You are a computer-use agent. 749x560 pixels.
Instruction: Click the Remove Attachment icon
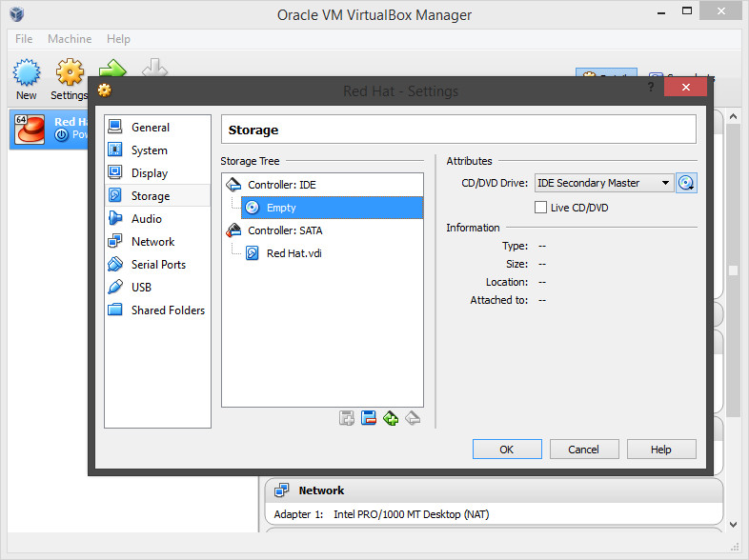pyautogui.click(x=413, y=418)
